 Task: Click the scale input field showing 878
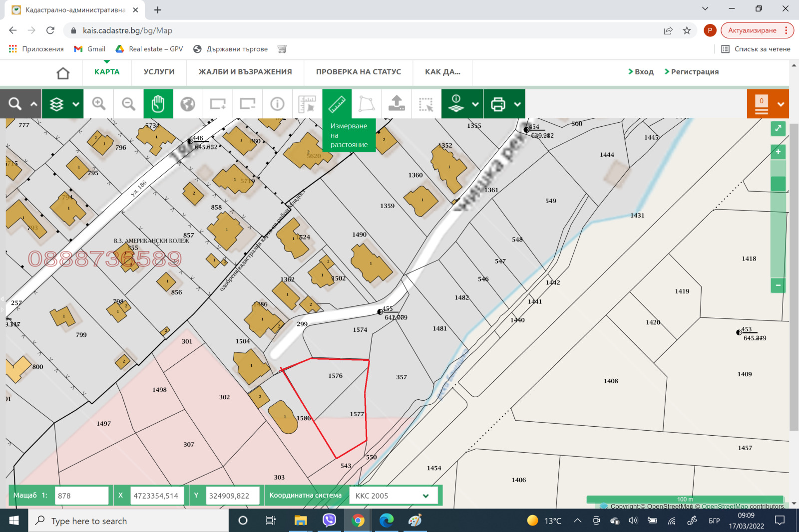81,496
